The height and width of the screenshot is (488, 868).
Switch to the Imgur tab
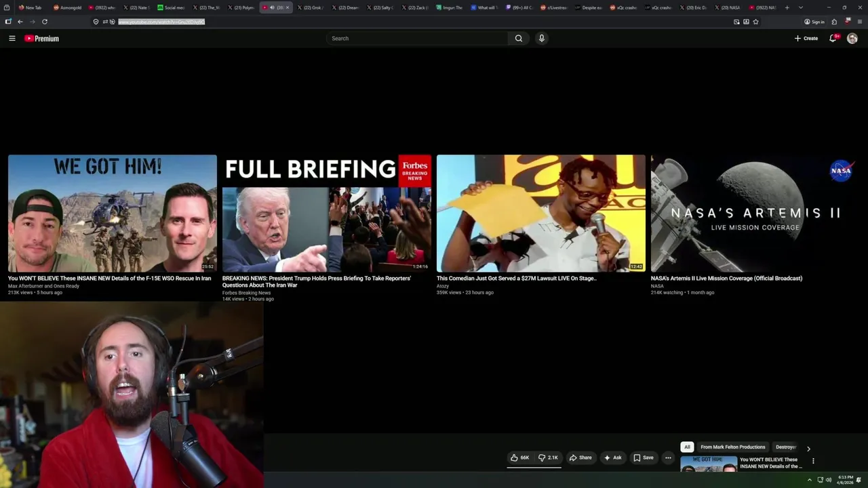pyautogui.click(x=450, y=7)
